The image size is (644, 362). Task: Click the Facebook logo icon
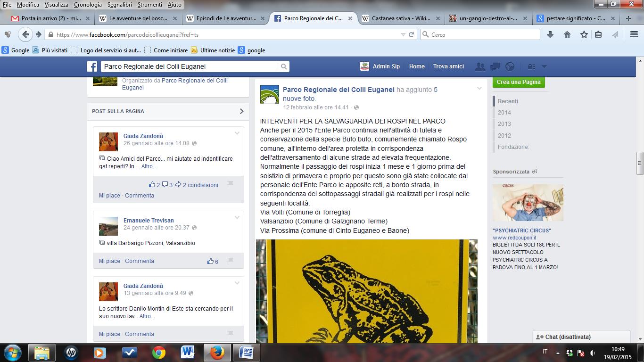(x=92, y=66)
